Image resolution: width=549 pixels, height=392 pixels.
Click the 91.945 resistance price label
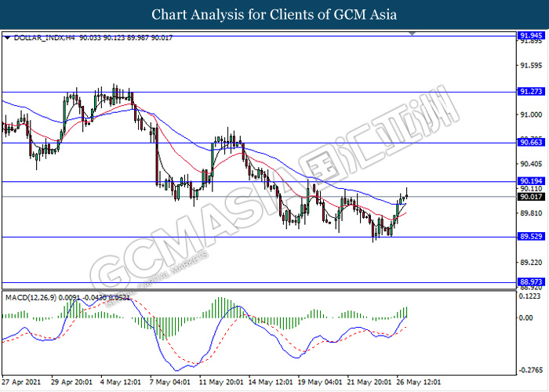click(530, 36)
